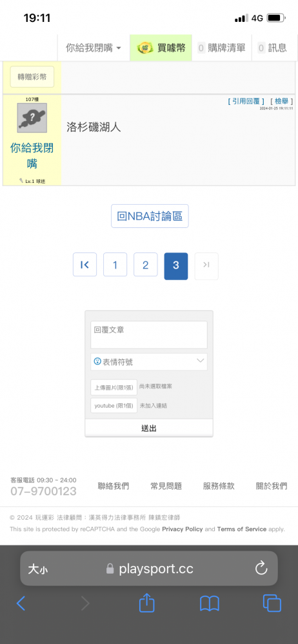Focus the 回覆文章 text field
298x644 pixels.
coord(149,335)
